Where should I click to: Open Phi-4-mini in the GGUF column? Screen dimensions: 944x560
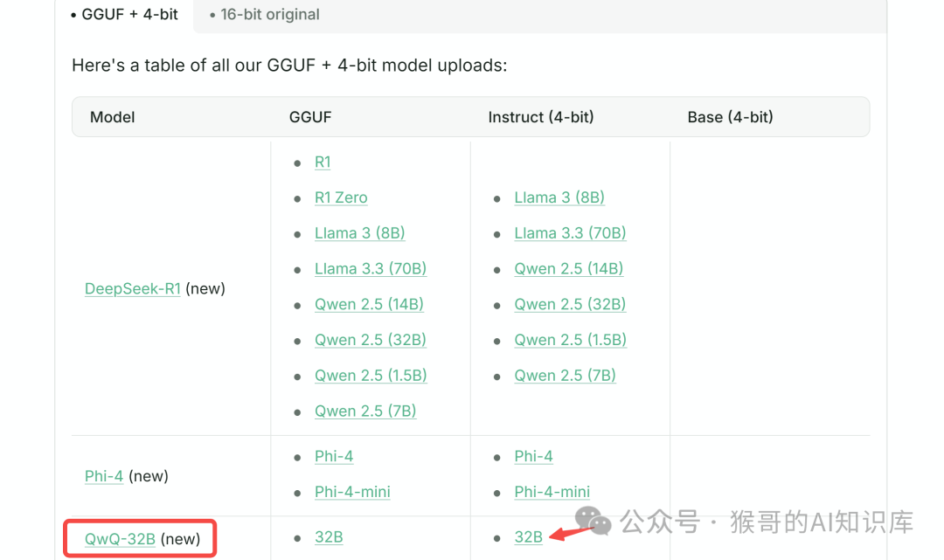353,492
